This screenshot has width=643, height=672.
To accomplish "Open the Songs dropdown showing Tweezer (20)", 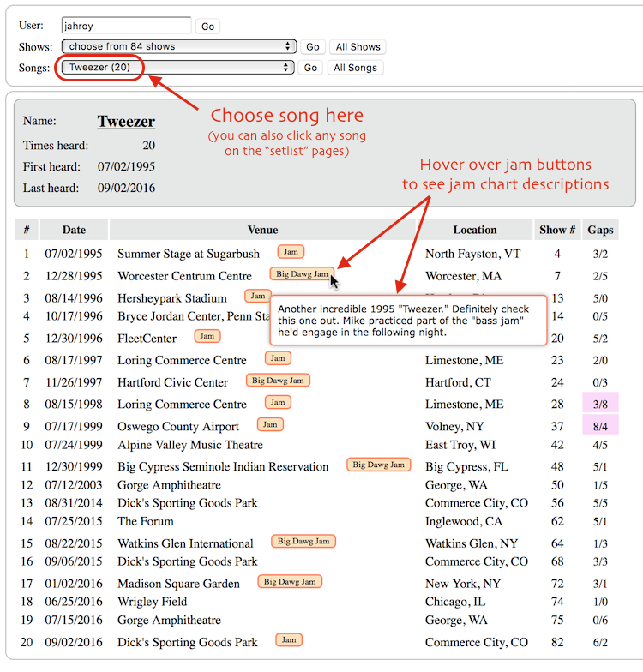I will click(x=178, y=68).
